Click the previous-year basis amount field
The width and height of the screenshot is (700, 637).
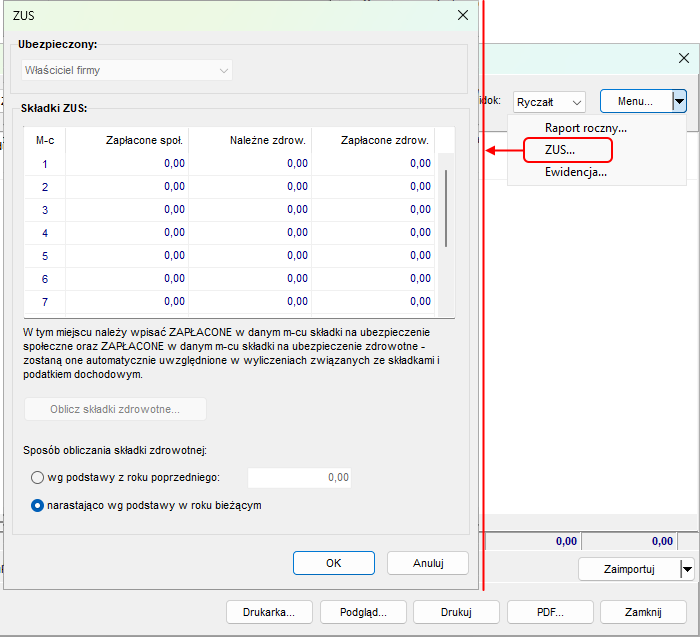pyautogui.click(x=300, y=478)
